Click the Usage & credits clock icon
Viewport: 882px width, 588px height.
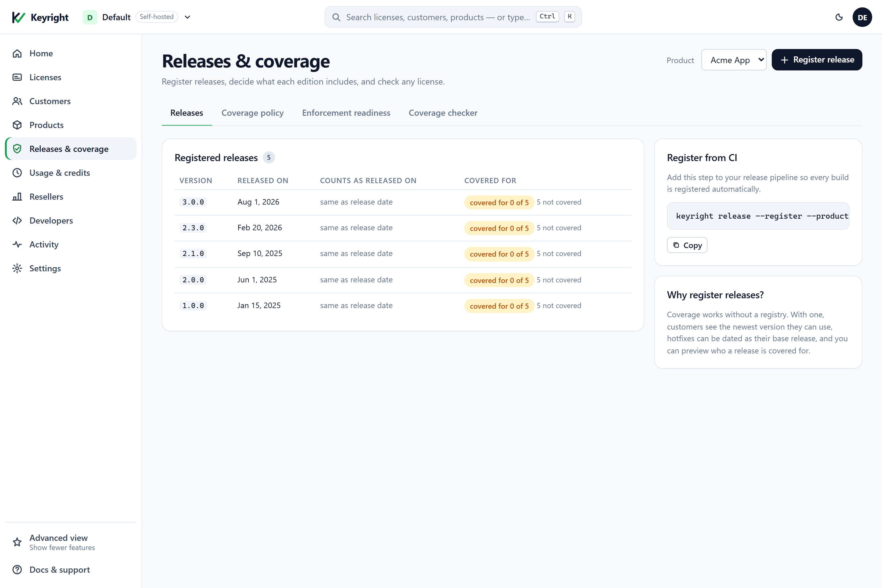[17, 173]
